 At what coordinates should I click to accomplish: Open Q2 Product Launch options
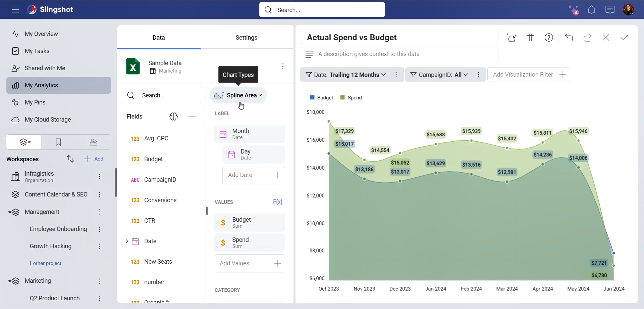(x=99, y=298)
